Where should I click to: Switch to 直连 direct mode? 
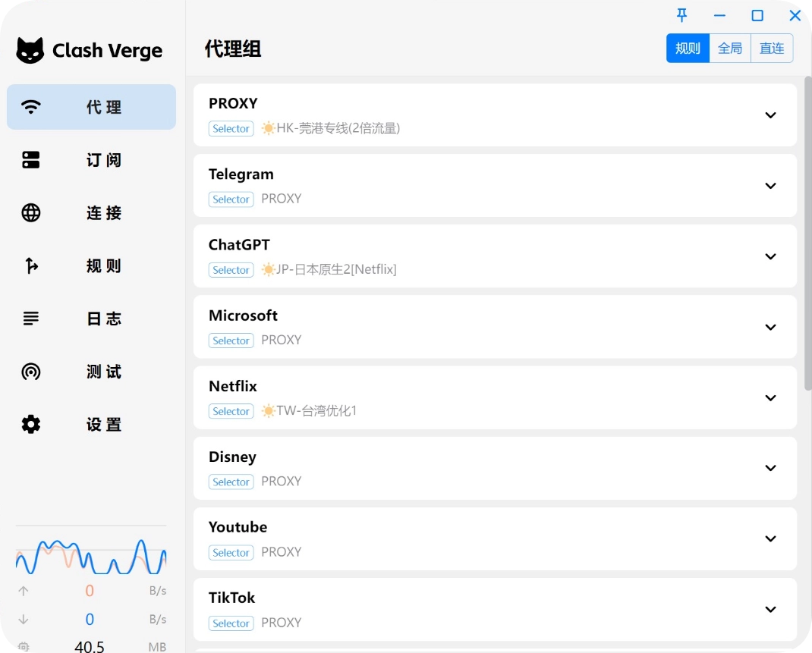coord(772,49)
